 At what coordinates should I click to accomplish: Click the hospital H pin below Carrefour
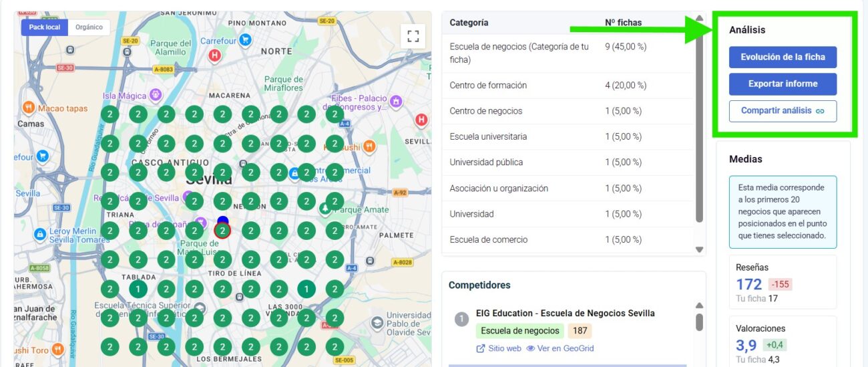pos(214,55)
